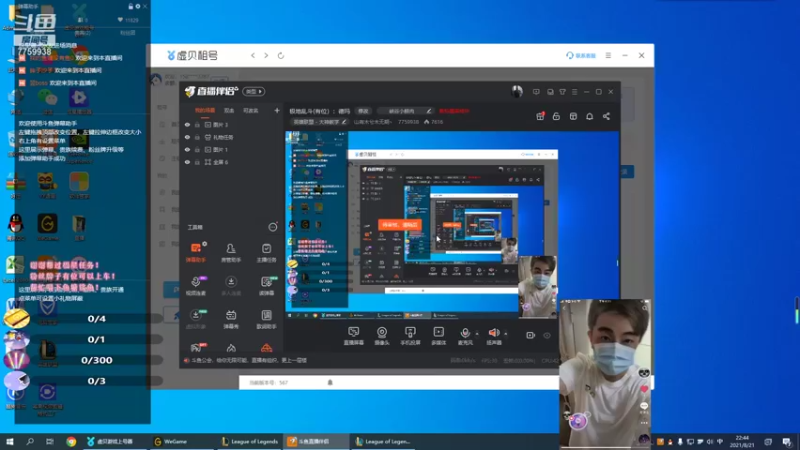This screenshot has height=450, width=800.
Task: Click the camera preview thumbnail in stream
Action: click(x=538, y=287)
